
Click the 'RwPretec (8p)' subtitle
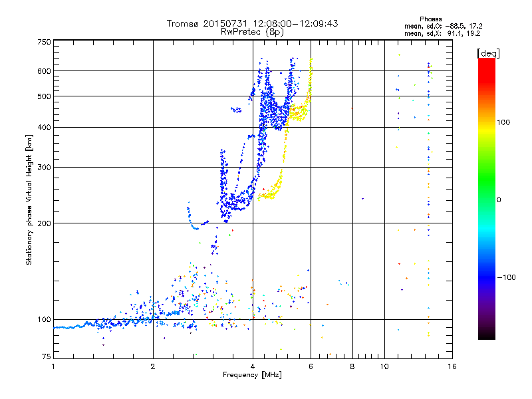(252, 32)
